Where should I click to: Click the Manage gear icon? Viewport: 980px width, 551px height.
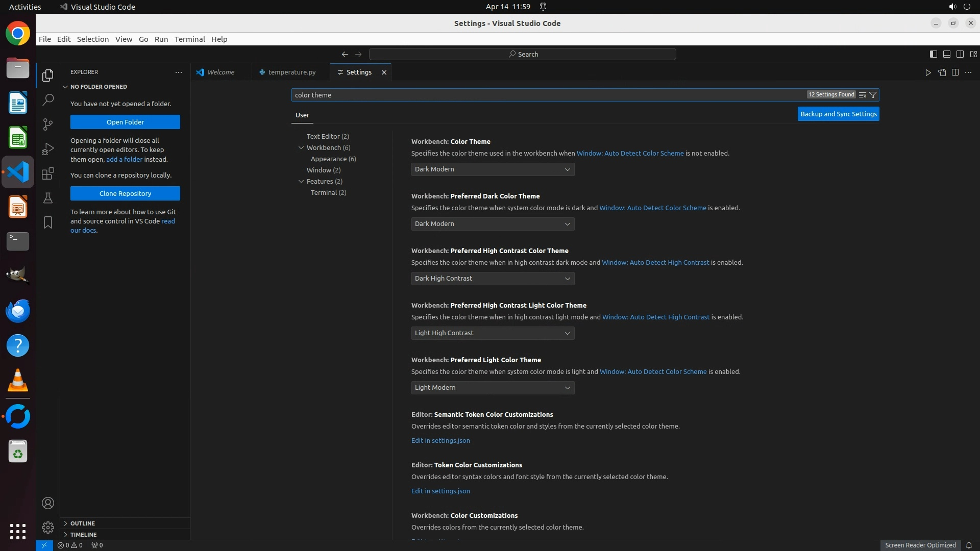(48, 527)
